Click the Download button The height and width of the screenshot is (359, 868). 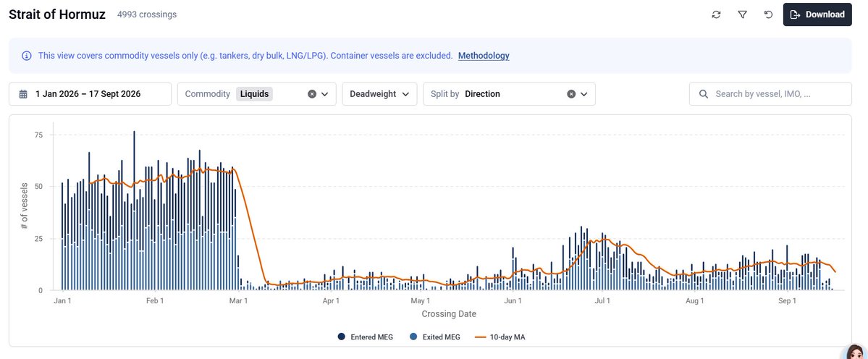(x=817, y=15)
